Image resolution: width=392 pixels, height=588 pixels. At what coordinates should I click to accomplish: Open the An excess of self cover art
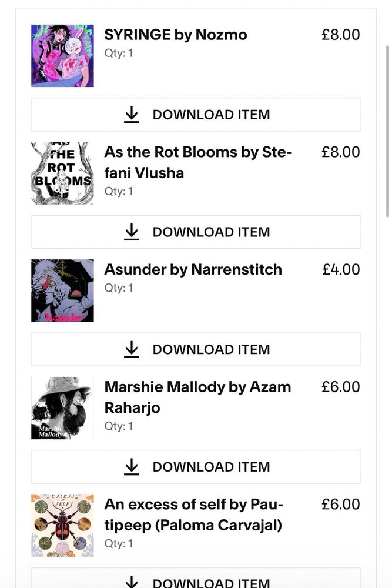click(62, 525)
